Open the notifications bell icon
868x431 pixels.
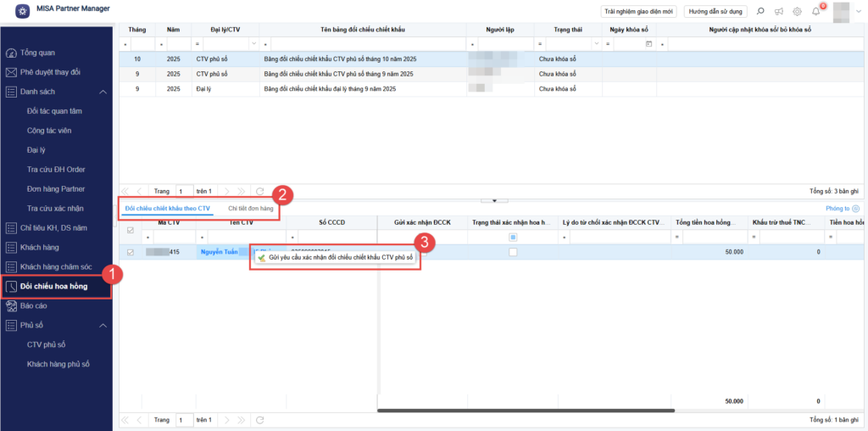(x=816, y=11)
